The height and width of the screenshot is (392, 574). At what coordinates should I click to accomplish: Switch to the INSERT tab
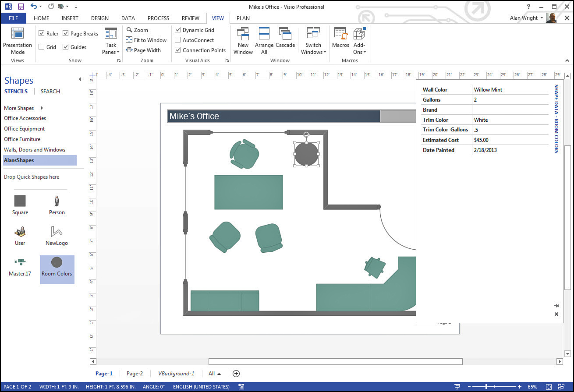(x=70, y=18)
